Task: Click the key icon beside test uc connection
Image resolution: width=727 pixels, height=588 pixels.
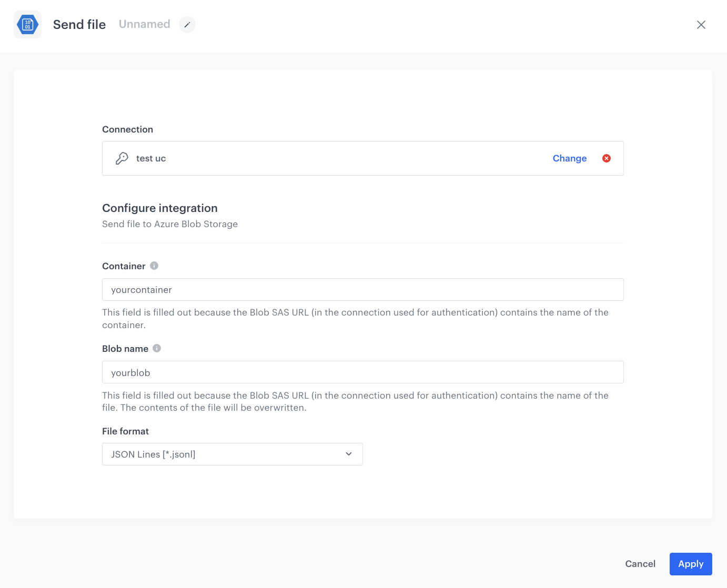Action: (x=122, y=158)
